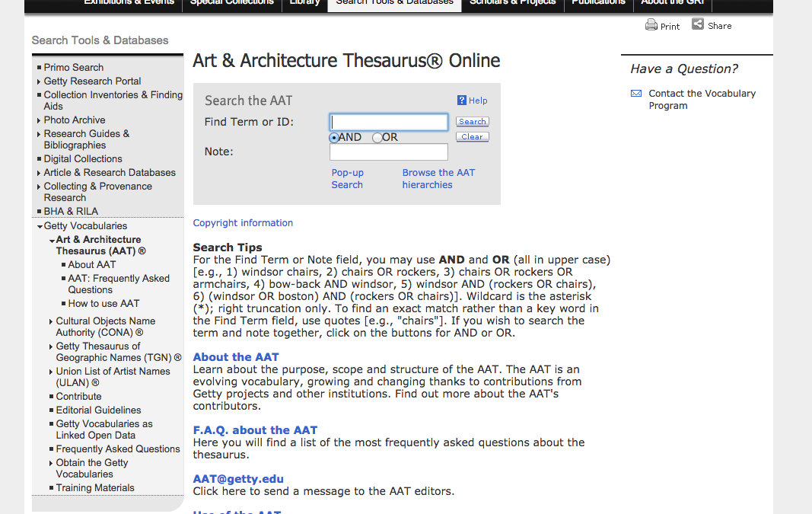Expand Article & Research Databases arrow
This screenshot has width=812, height=514.
tap(39, 173)
